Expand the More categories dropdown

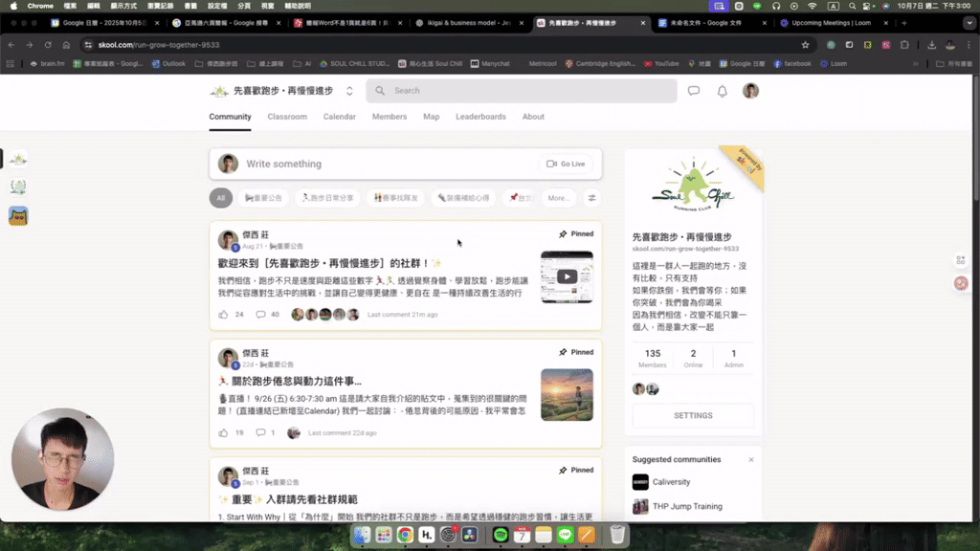tap(558, 198)
